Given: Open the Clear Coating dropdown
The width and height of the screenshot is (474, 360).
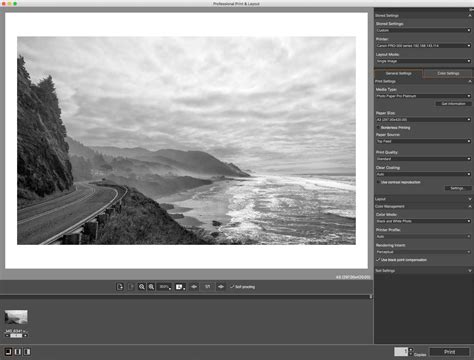Looking at the screenshot, I should pos(423,174).
